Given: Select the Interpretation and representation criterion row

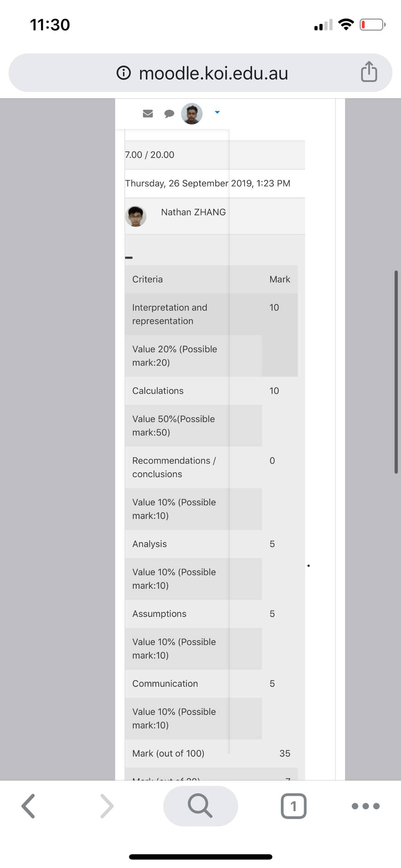Looking at the screenshot, I should click(211, 314).
